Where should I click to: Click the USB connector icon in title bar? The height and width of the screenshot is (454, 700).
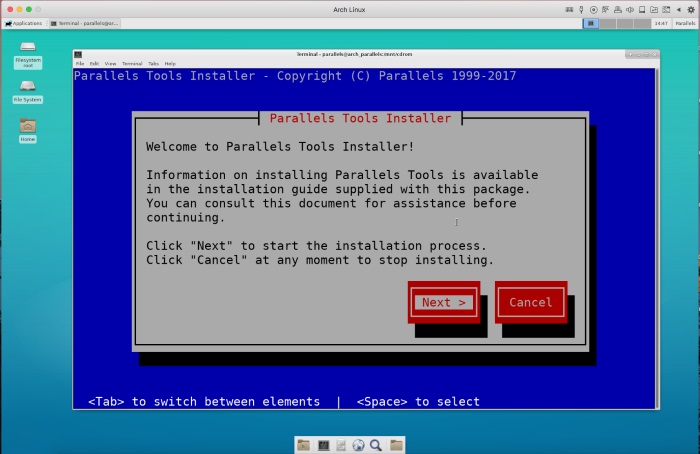click(x=581, y=9)
